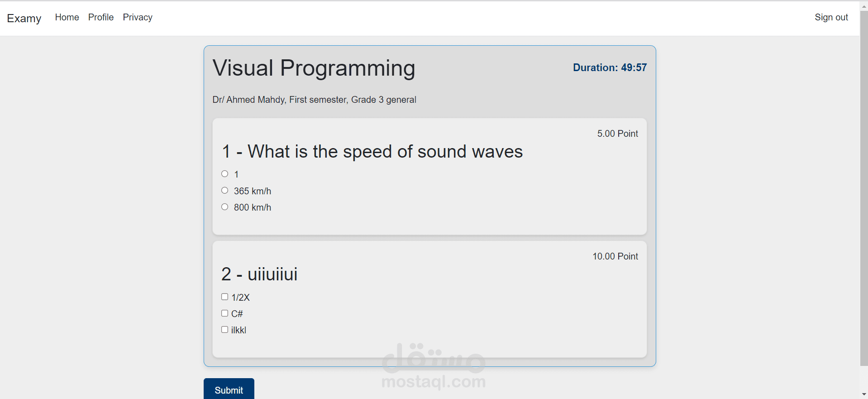This screenshot has width=868, height=399.
Task: Select radio option '1' for question 1
Action: point(224,174)
